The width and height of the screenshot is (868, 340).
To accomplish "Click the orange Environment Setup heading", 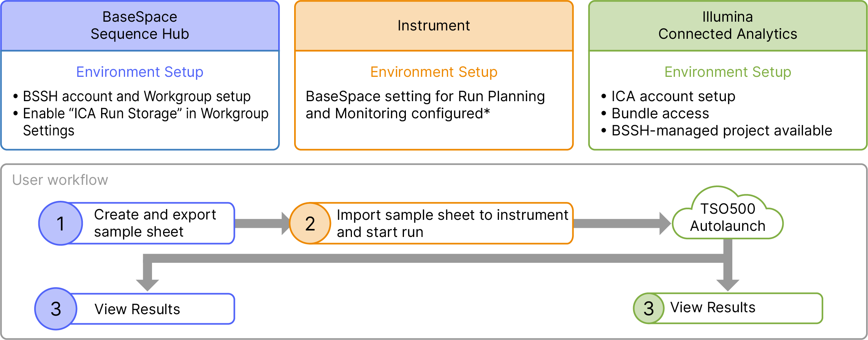I will click(434, 72).
